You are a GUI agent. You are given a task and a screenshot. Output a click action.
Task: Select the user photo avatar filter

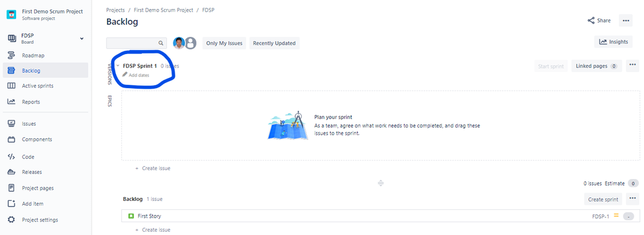(179, 43)
